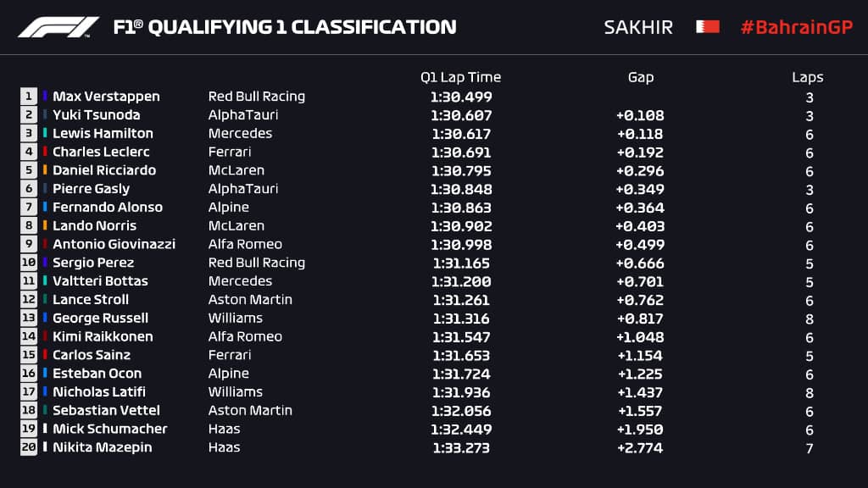This screenshot has width=868, height=488.
Task: Click the position 1 number badge
Action: [x=29, y=97]
